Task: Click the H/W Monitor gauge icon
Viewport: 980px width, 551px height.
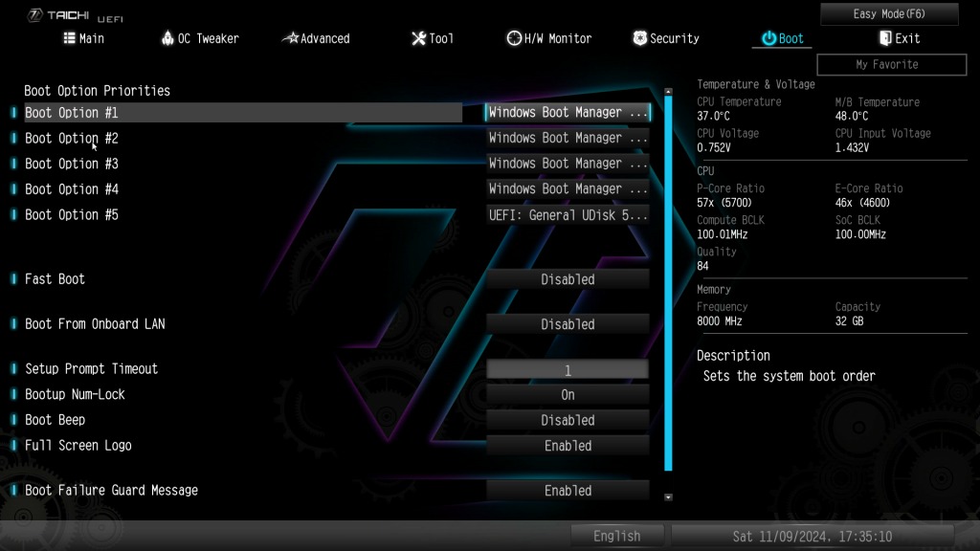Action: (514, 38)
